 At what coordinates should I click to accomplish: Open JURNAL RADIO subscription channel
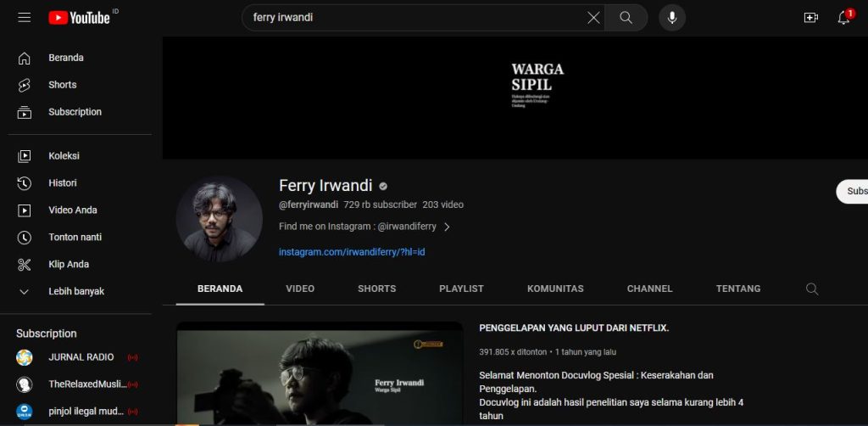point(81,357)
